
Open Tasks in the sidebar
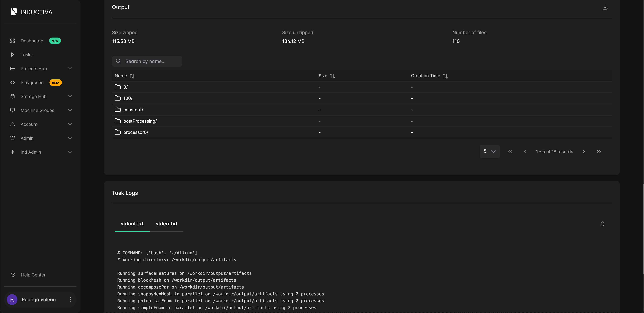[x=26, y=55]
